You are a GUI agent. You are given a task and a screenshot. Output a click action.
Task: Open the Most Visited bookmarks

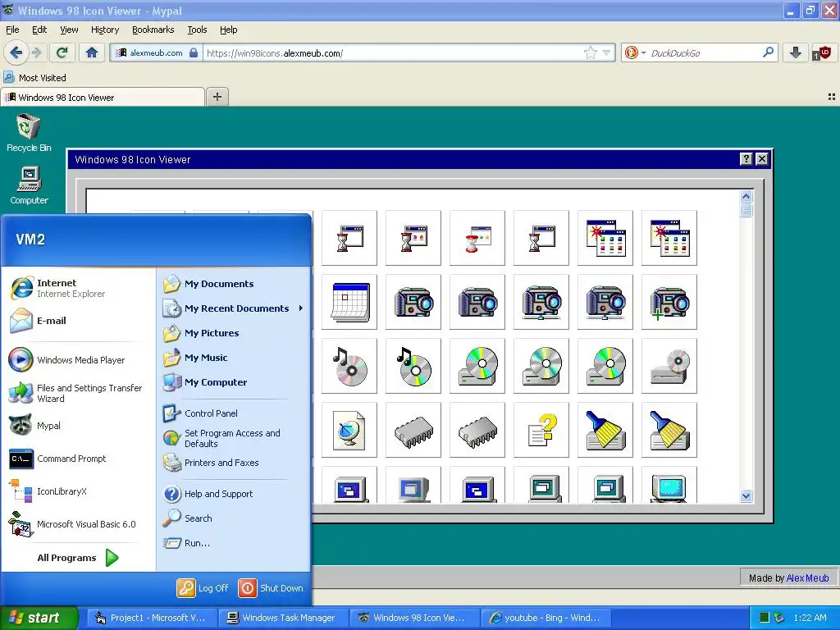pyautogui.click(x=34, y=78)
